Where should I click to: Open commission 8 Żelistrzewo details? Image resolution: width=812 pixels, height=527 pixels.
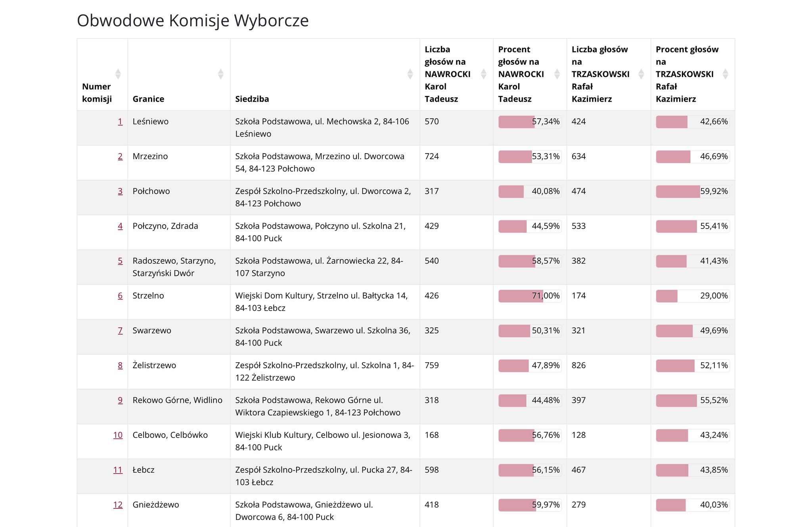point(120,365)
